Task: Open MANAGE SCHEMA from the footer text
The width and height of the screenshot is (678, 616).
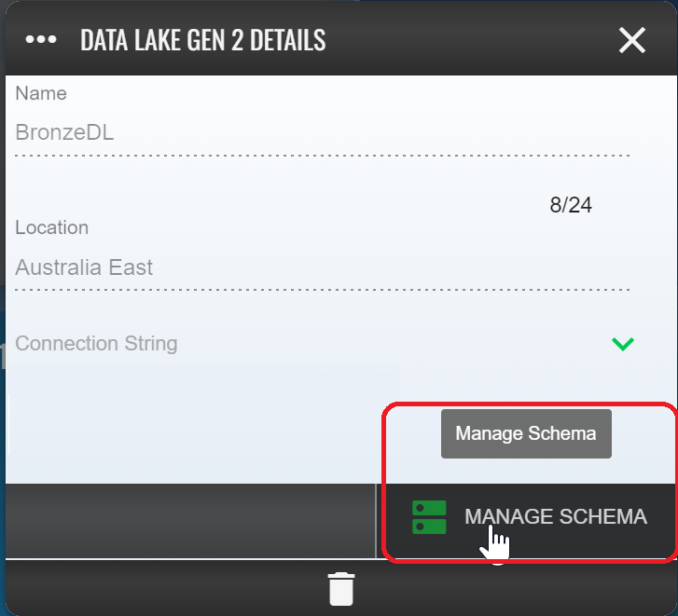Action: pyautogui.click(x=556, y=516)
